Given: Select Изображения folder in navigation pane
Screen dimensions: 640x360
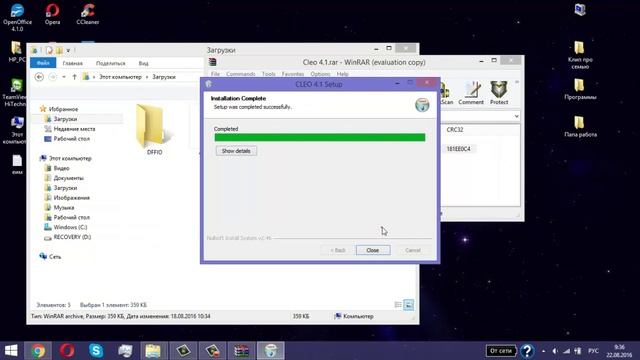Looking at the screenshot, I should coord(71,198).
